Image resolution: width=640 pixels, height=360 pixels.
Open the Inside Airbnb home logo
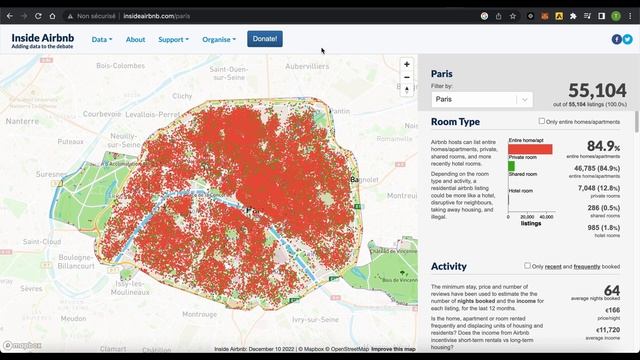pos(43,40)
